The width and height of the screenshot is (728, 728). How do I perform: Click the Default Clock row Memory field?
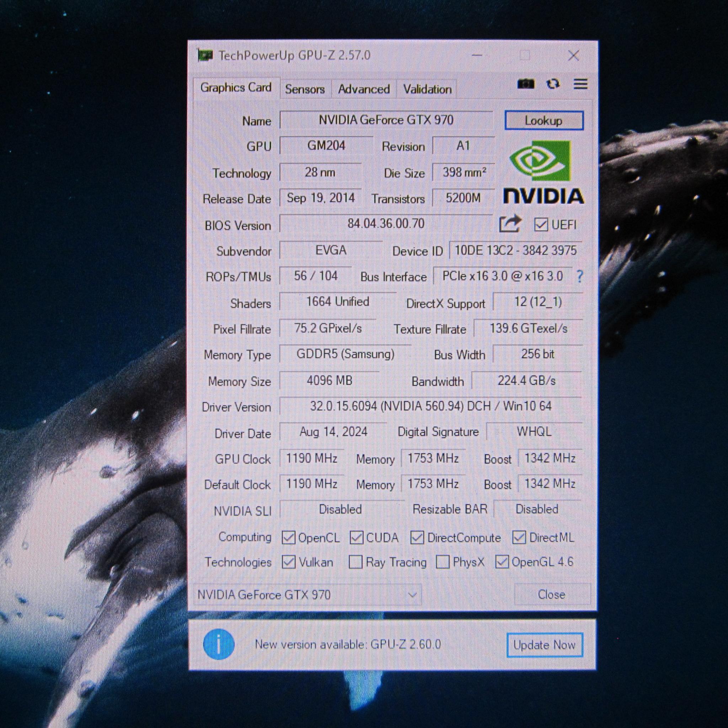(x=433, y=484)
